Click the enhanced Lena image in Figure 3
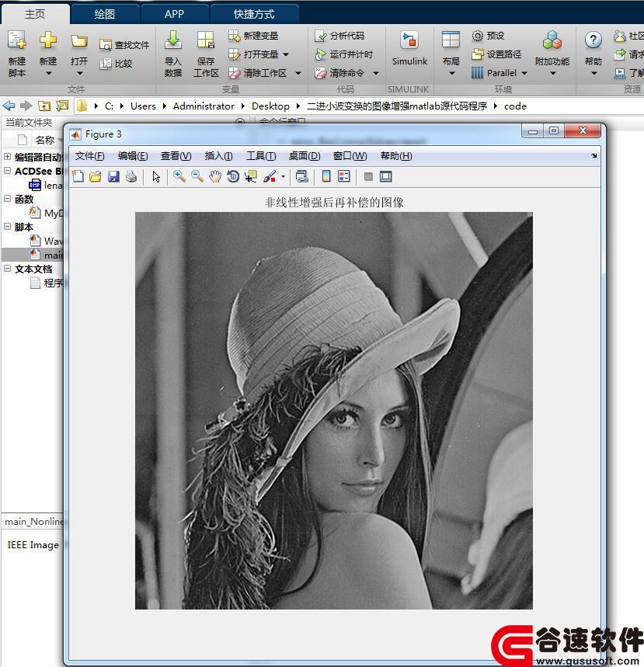The height and width of the screenshot is (667, 644). click(334, 411)
